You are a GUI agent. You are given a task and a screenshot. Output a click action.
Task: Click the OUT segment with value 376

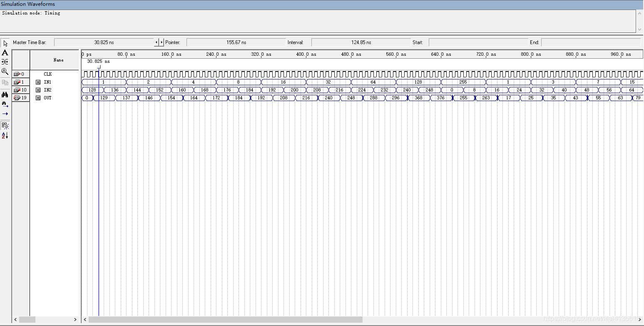441,98
